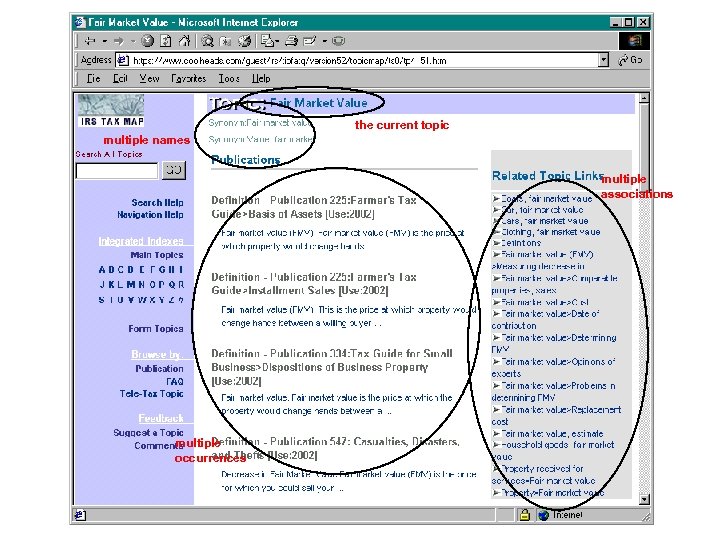Screen dimensions: 720x540
Task: Open the Navigation Help link
Action: click(x=150, y=215)
